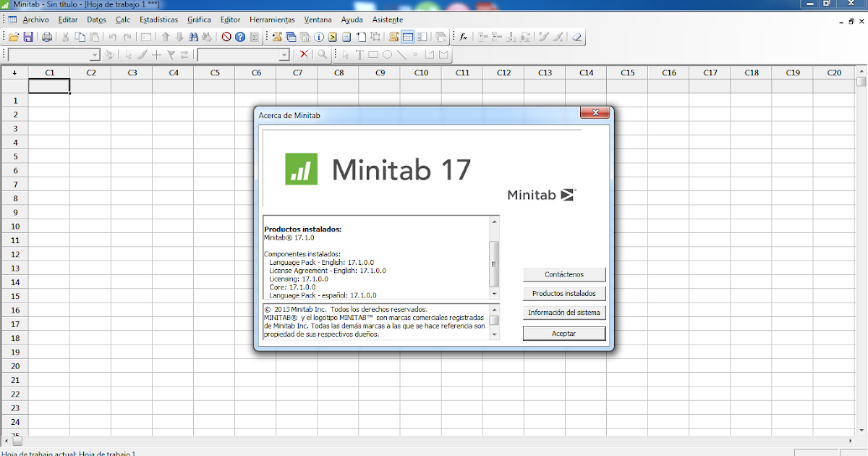The image size is (868, 456).
Task: Select the C1 column header
Action: 49,72
